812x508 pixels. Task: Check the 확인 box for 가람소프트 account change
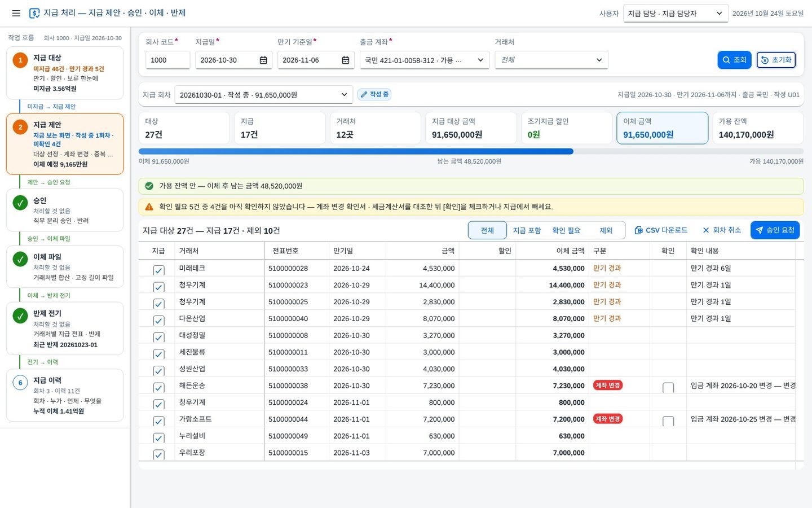[x=668, y=421]
